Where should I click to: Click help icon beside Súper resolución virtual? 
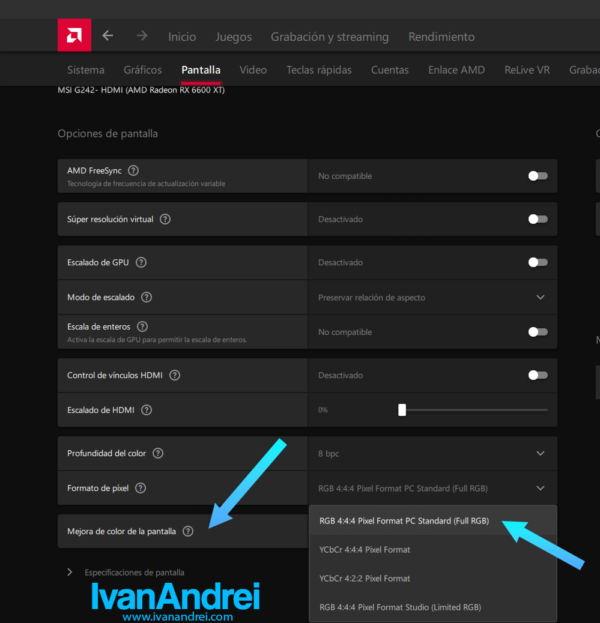pos(165,219)
